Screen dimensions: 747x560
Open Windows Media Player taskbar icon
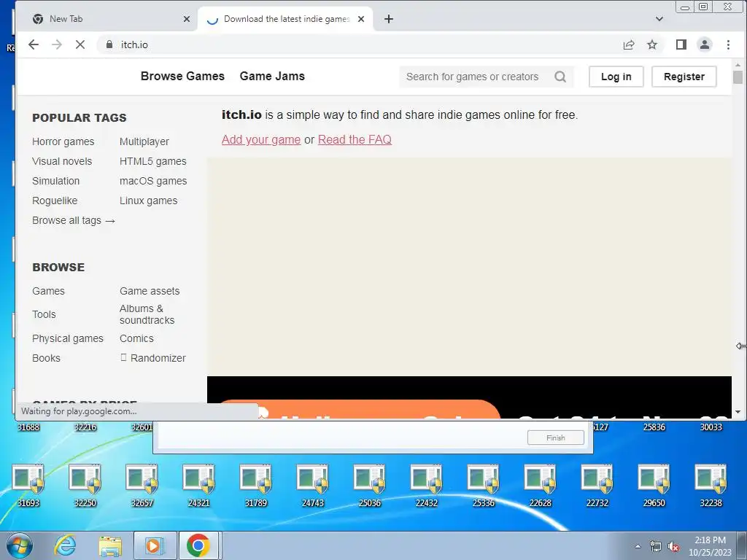[155, 545]
